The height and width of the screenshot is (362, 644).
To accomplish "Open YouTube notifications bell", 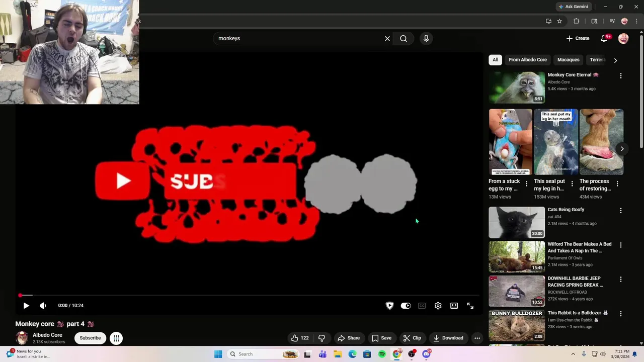I will tap(605, 38).
